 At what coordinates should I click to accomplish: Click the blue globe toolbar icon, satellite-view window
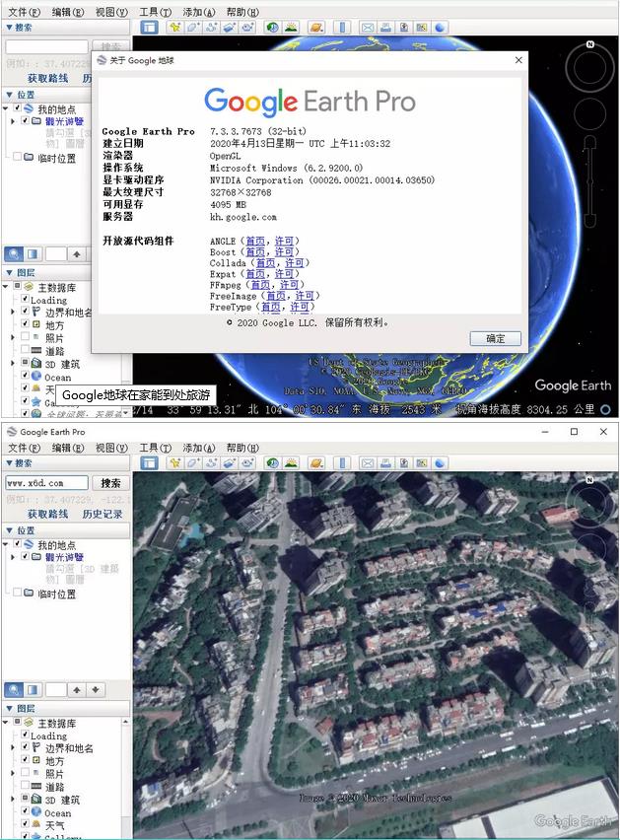click(440, 462)
